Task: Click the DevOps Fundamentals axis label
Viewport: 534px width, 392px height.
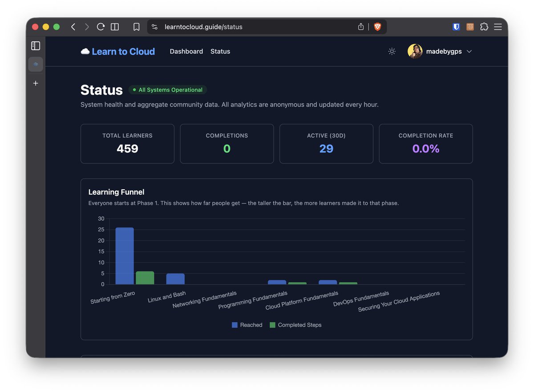Action: [x=361, y=299]
